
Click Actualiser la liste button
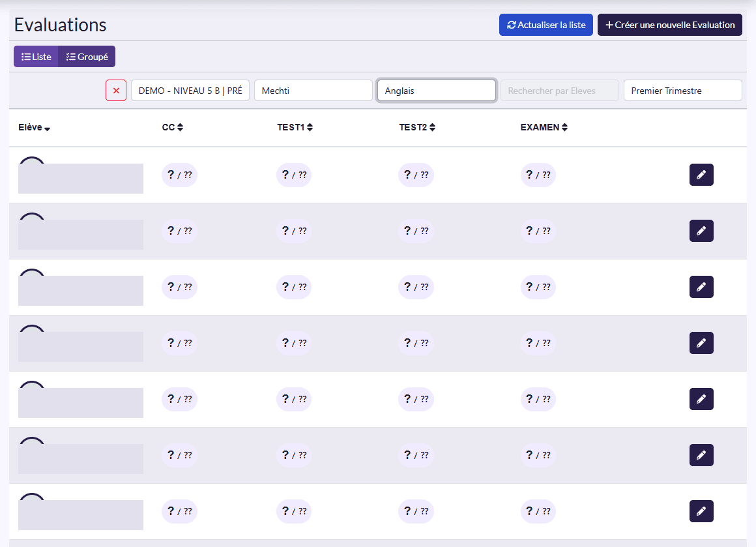(545, 25)
